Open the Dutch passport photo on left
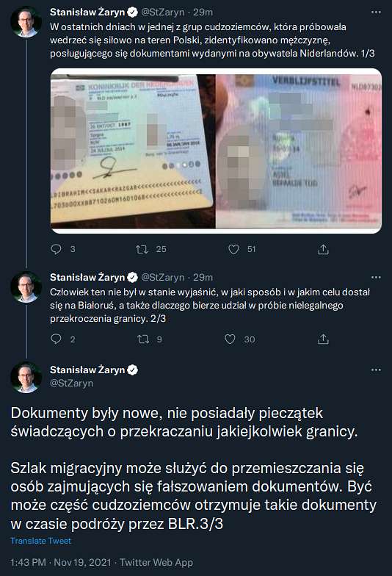 (133, 151)
